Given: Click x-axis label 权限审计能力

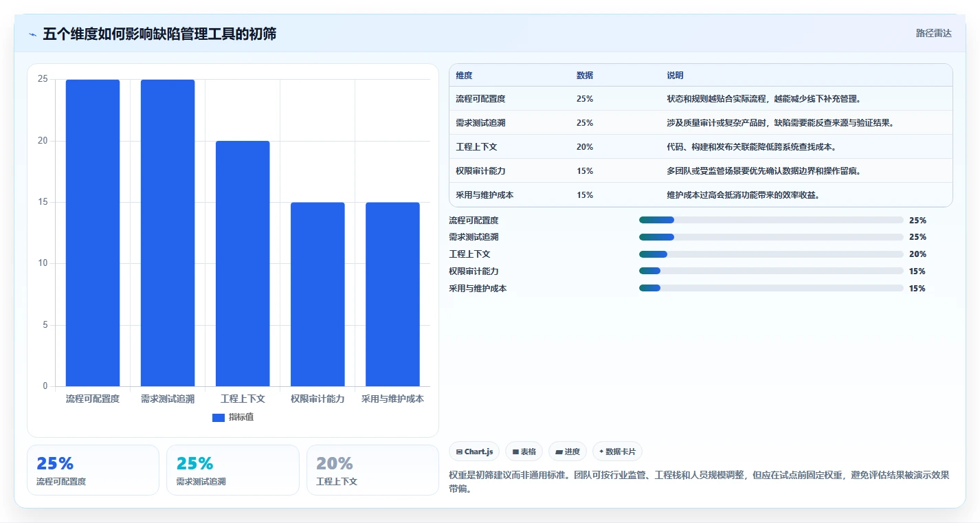Looking at the screenshot, I should tap(318, 399).
